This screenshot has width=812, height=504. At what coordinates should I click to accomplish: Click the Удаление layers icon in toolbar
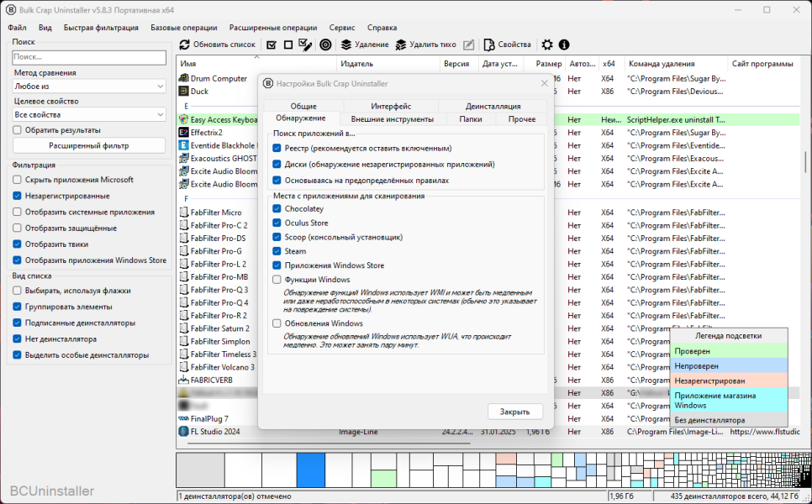[346, 45]
